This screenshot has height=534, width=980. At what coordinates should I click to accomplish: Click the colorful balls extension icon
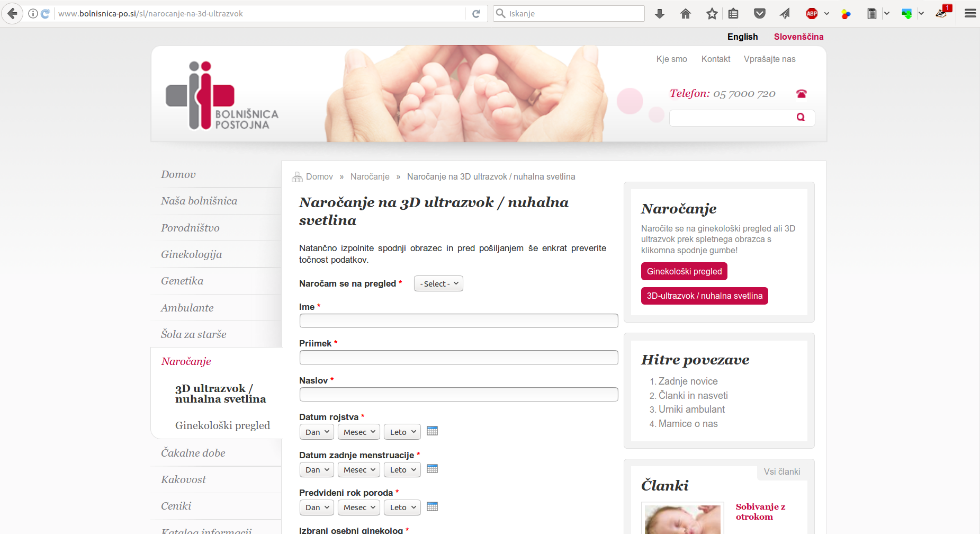846,14
